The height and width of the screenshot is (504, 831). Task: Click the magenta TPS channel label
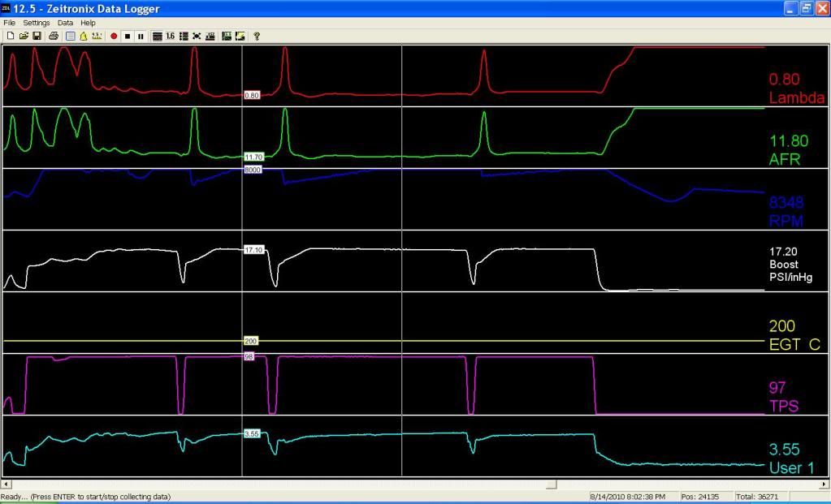(x=785, y=406)
